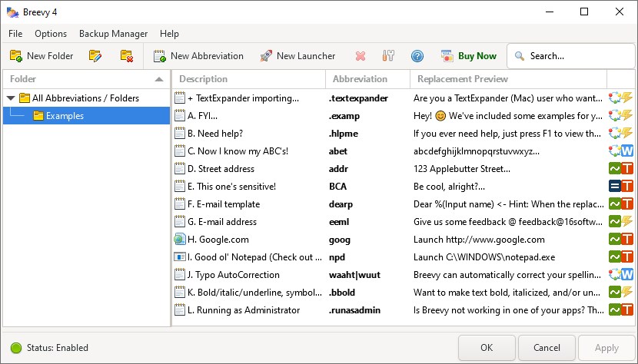Click the New Launcher rocket button
Screen dimensions: 638x364
297,56
